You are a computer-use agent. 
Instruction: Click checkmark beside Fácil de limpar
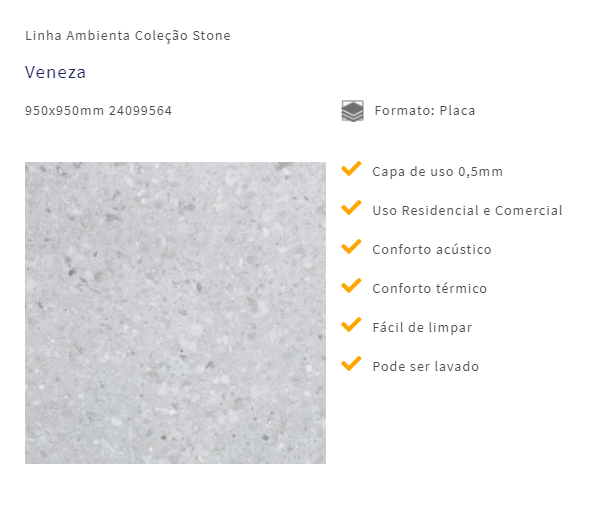point(351,325)
